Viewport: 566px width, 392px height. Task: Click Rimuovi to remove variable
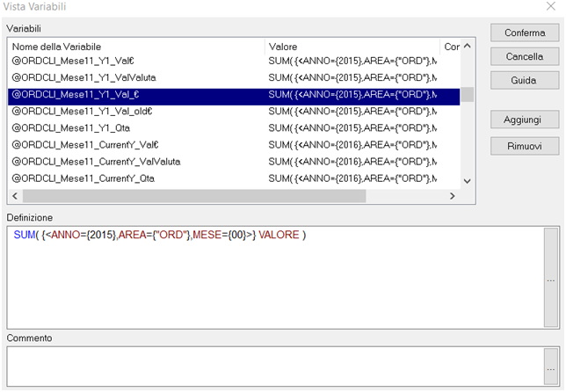(525, 146)
